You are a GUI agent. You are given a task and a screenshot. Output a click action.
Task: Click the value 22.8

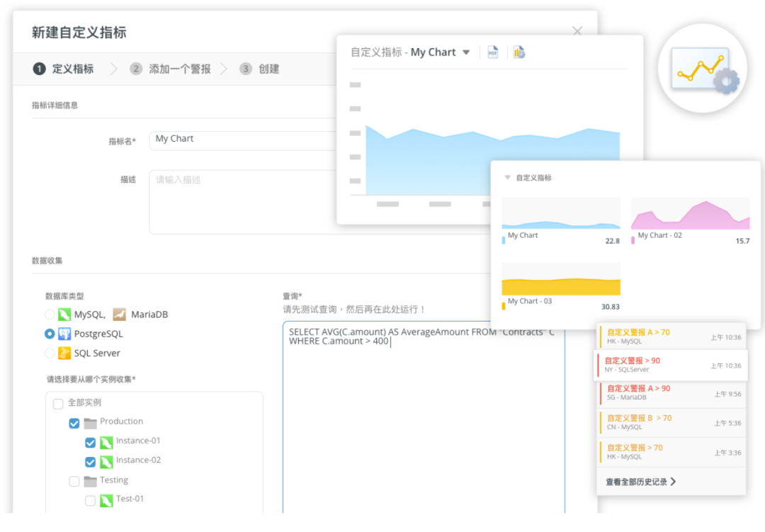(612, 241)
